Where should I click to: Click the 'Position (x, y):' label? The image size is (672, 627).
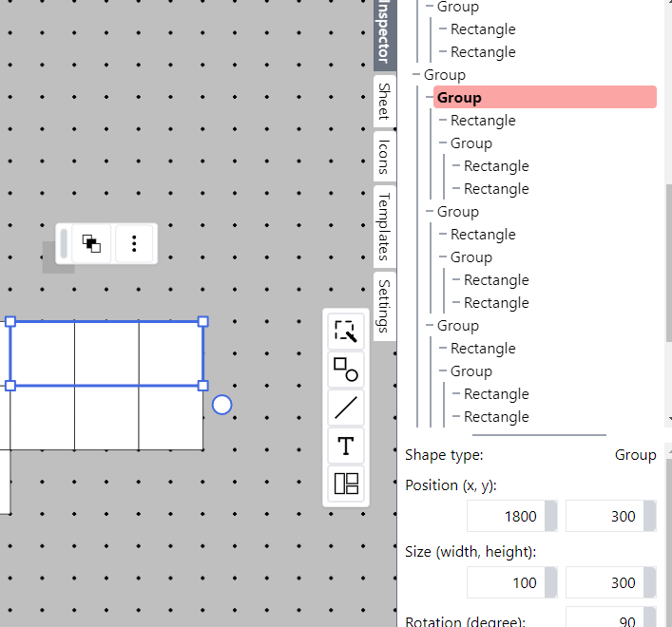click(451, 485)
